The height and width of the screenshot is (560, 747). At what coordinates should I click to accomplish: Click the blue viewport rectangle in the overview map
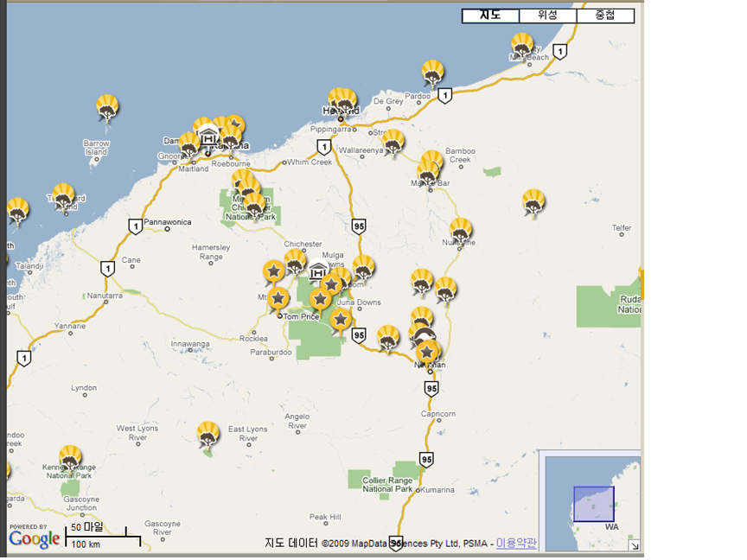[x=594, y=504]
